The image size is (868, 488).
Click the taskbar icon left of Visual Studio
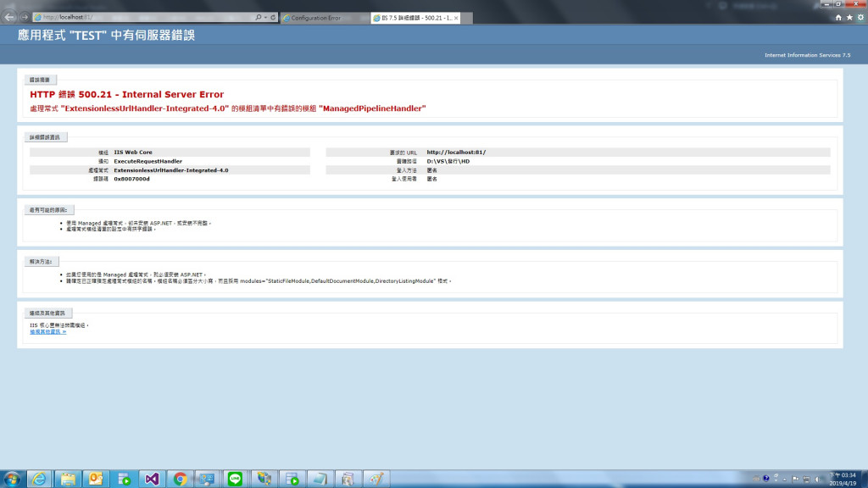[124, 479]
